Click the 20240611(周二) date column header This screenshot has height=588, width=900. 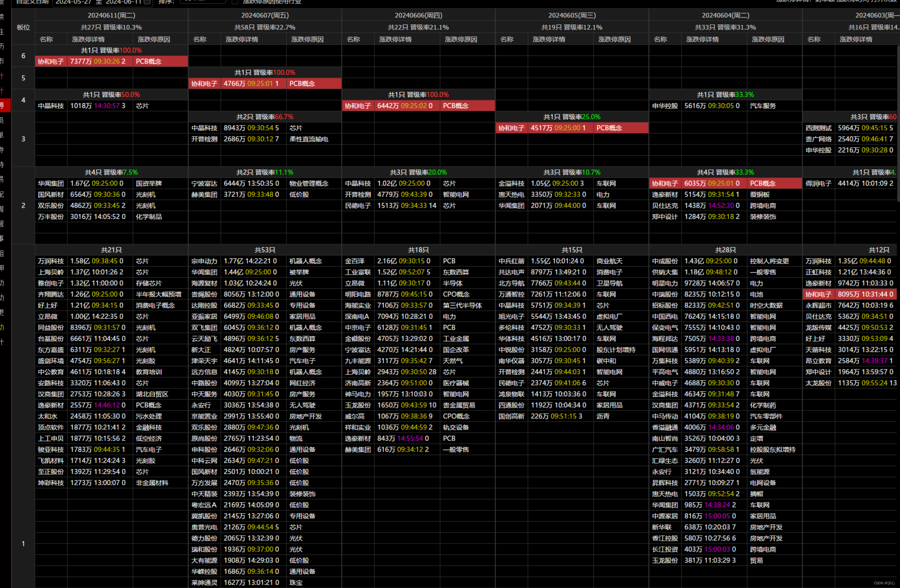(111, 15)
